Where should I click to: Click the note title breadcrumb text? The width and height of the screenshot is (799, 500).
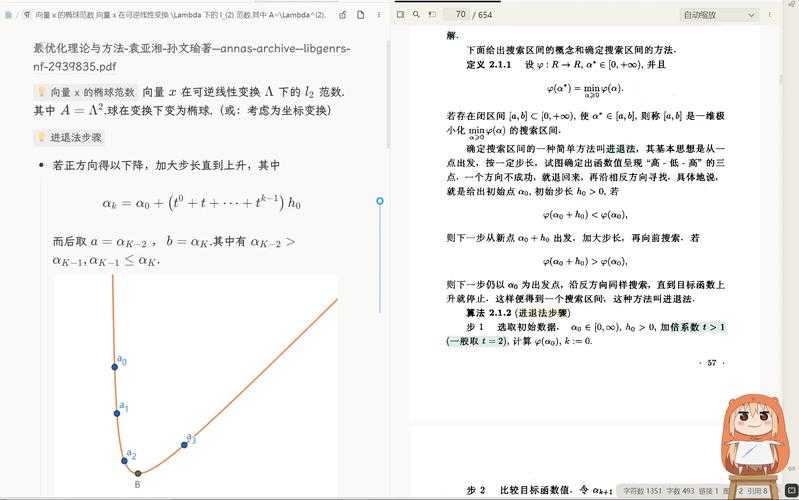[x=180, y=15]
